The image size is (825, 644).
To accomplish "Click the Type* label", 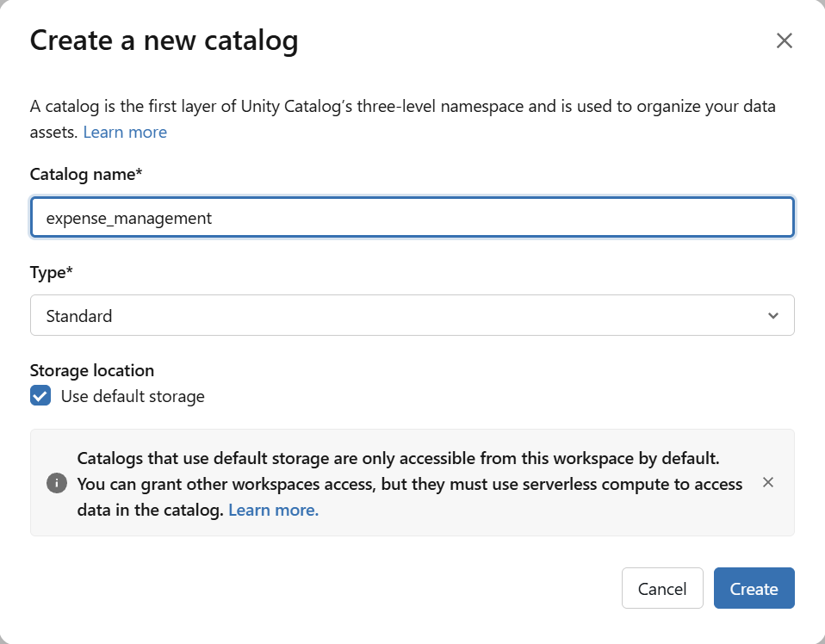I will coord(51,273).
